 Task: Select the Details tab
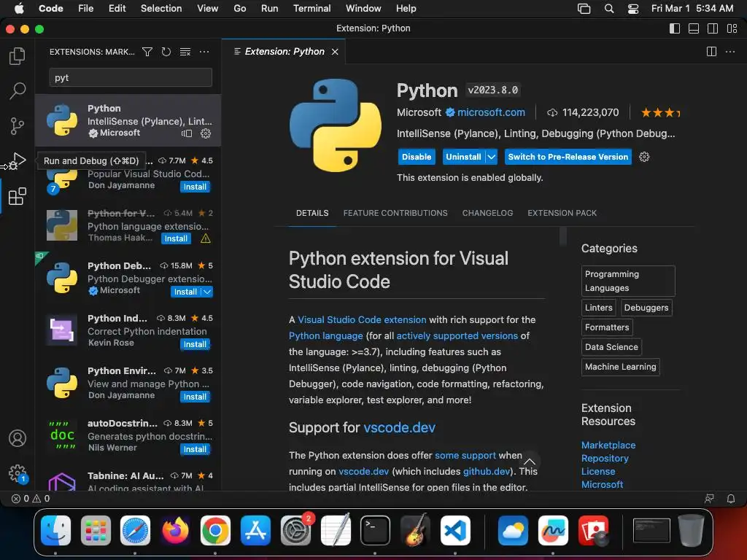(x=312, y=213)
